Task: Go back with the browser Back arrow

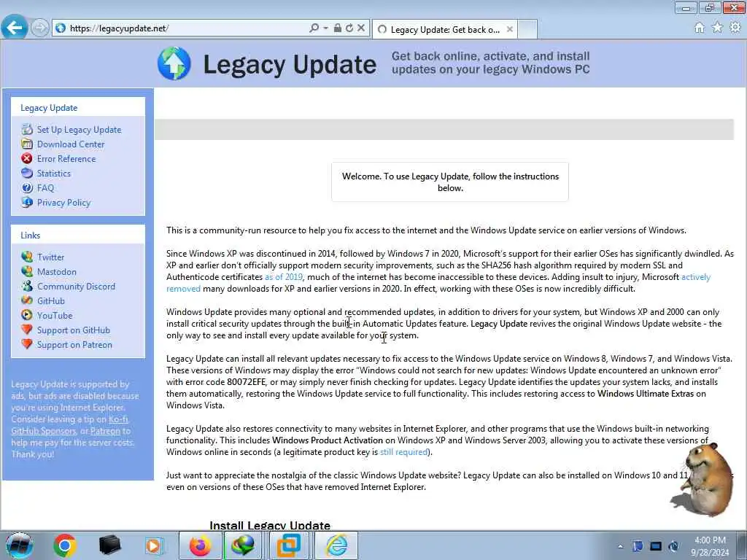Action: click(14, 28)
